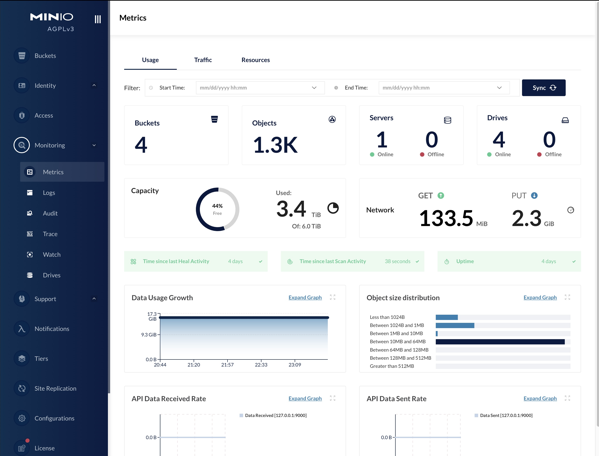This screenshot has height=456, width=599.
Task: Click fullscreen icon on Data Usage Growth
Action: point(333,297)
